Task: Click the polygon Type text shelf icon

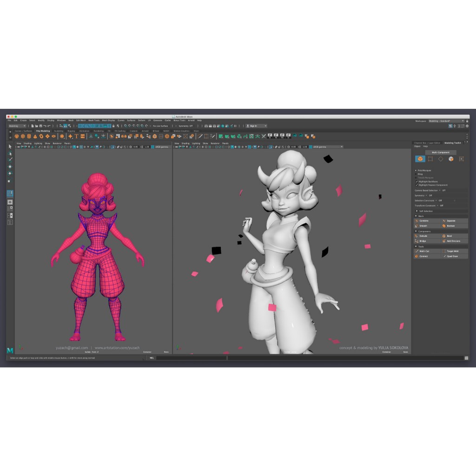Action: [x=76, y=136]
